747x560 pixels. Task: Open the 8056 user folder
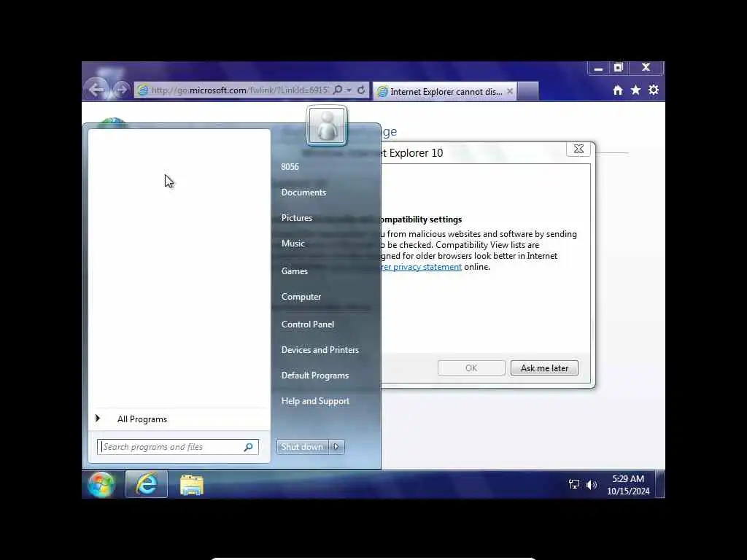(290, 167)
